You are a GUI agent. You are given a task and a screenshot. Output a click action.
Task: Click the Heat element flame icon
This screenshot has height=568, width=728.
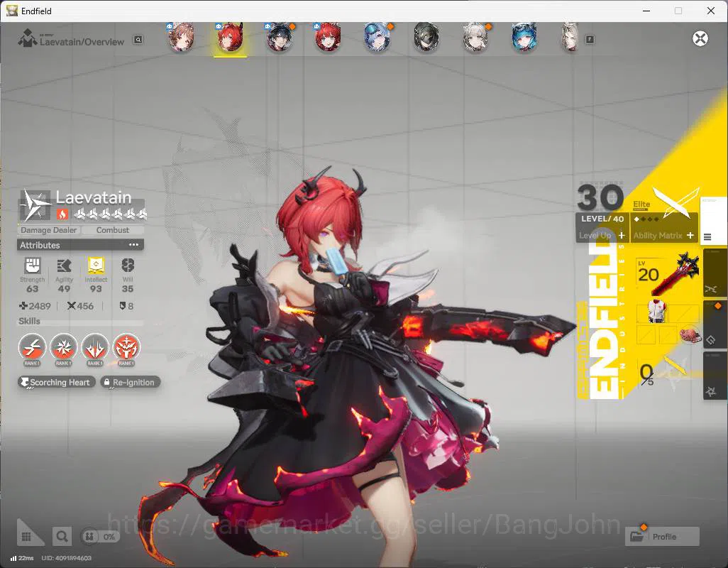click(62, 214)
